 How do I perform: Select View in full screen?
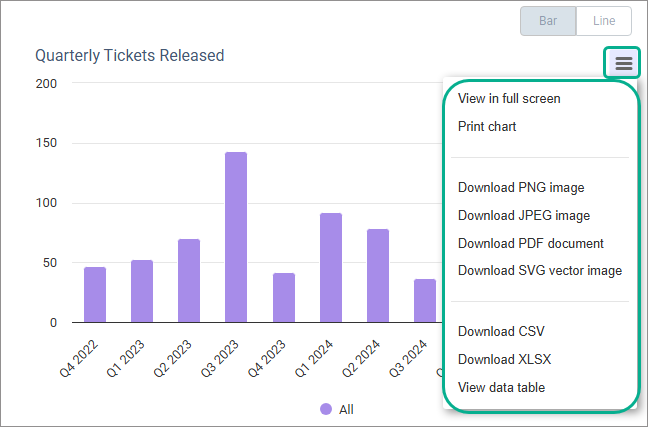click(x=509, y=99)
